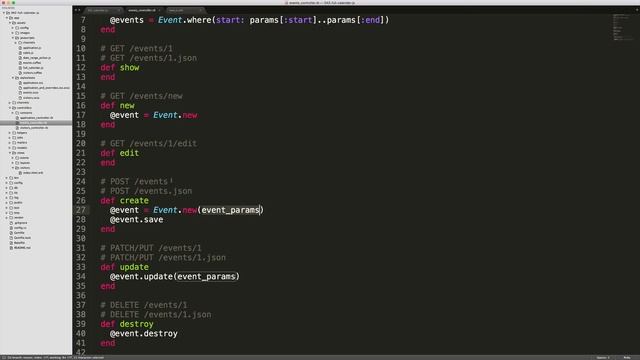Open the Ruby syntax selector in the status bar

point(627,358)
